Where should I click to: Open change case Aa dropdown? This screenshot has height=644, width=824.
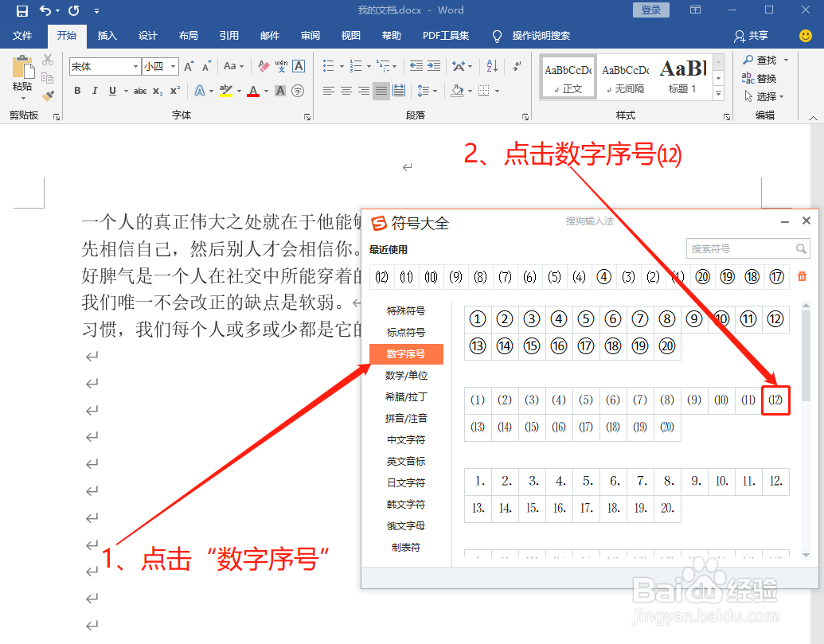(x=233, y=66)
